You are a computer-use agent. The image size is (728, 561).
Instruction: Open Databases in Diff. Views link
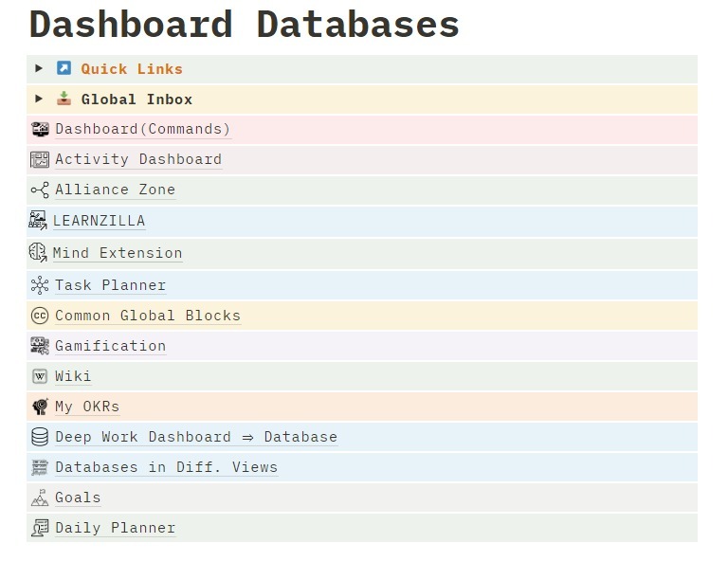pos(166,467)
